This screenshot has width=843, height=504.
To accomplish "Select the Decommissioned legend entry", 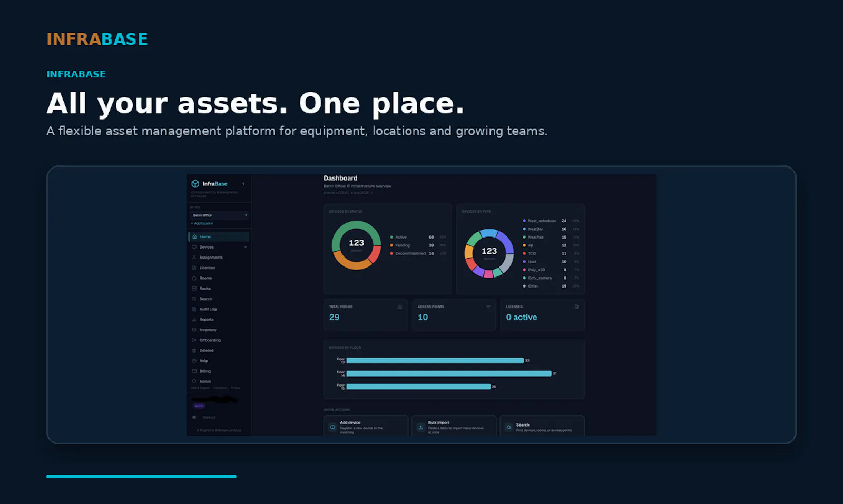I will (x=418, y=254).
